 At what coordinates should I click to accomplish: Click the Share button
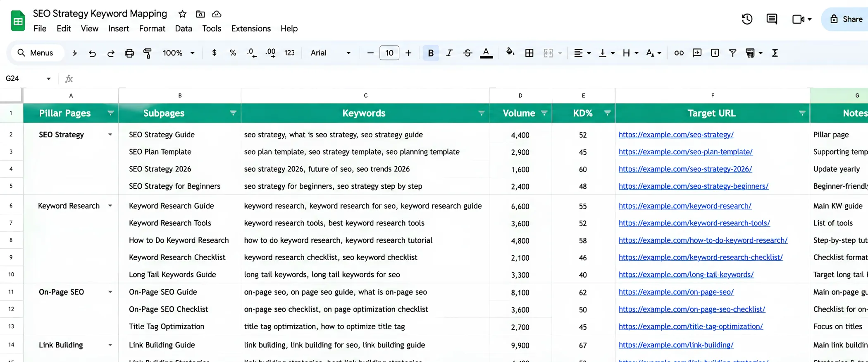coord(846,19)
